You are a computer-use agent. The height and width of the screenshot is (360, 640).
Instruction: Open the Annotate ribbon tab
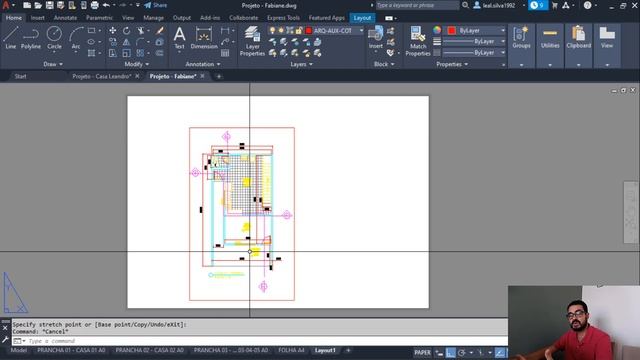point(65,18)
